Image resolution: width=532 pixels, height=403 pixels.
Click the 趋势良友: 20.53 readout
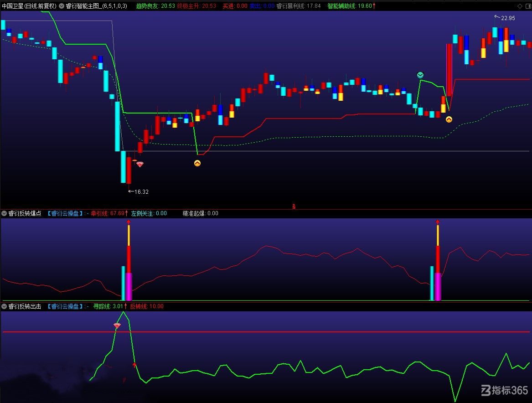(x=155, y=6)
